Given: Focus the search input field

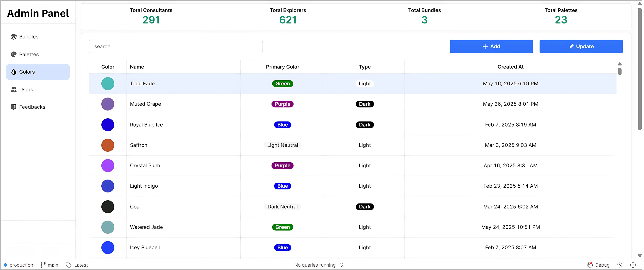Looking at the screenshot, I should click(176, 46).
